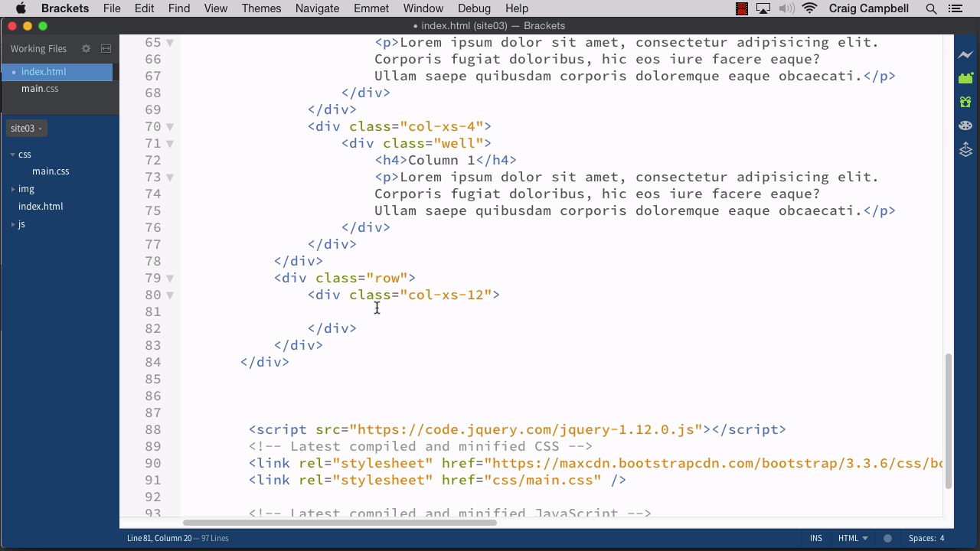980x551 pixels.
Task: Click Spaces: 4 indentation setting
Action: pyautogui.click(x=926, y=538)
